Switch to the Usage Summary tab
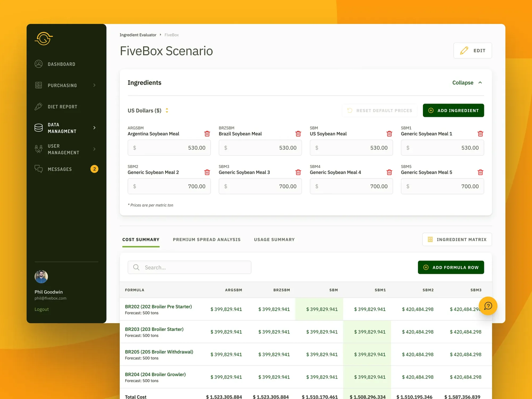The image size is (532, 399). click(274, 239)
